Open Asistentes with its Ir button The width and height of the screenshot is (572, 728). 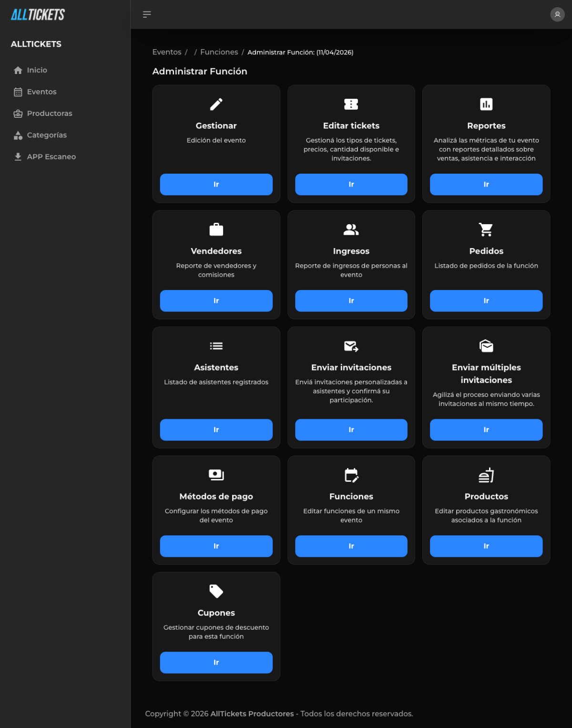click(x=216, y=430)
